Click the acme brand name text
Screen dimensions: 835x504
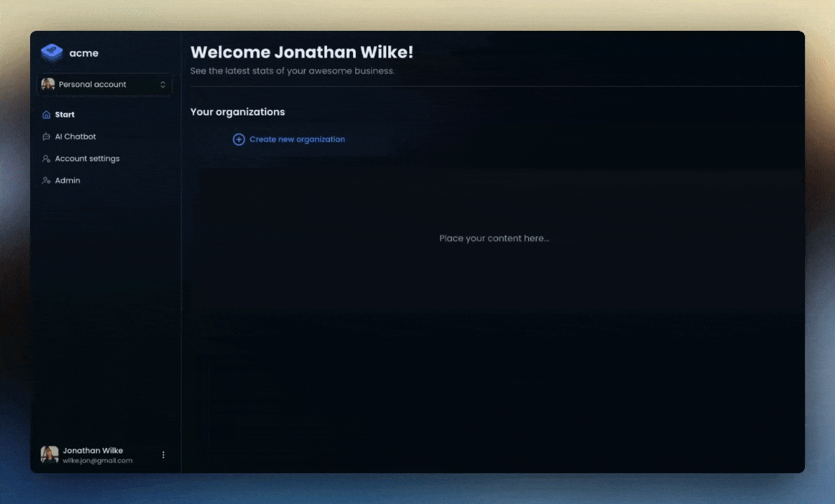pyautogui.click(x=84, y=53)
